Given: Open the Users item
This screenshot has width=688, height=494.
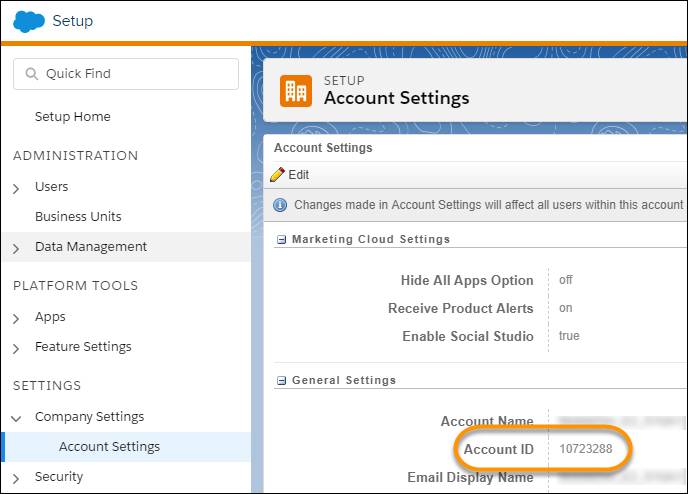Looking at the screenshot, I should (x=52, y=186).
